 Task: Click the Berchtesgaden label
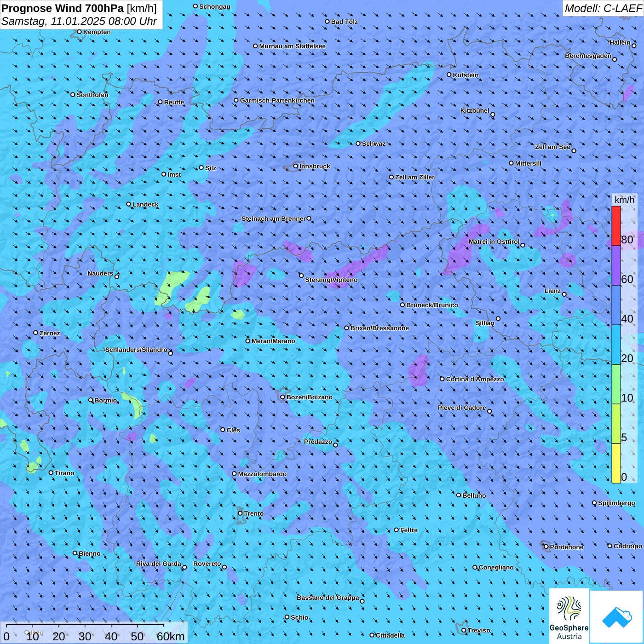pyautogui.click(x=588, y=56)
